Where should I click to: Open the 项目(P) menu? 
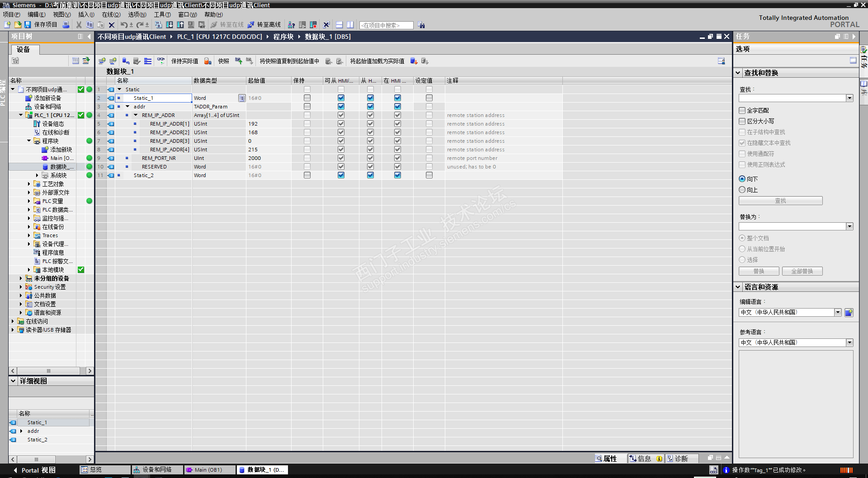click(x=12, y=14)
